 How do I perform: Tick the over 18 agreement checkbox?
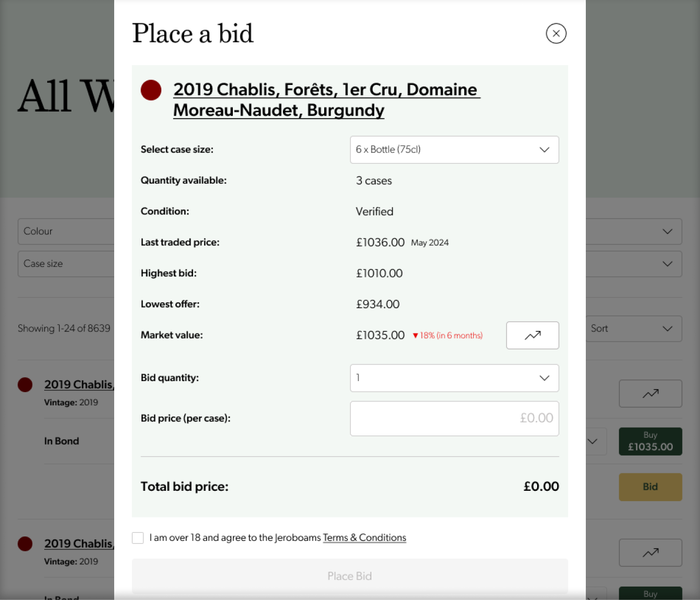click(x=138, y=538)
